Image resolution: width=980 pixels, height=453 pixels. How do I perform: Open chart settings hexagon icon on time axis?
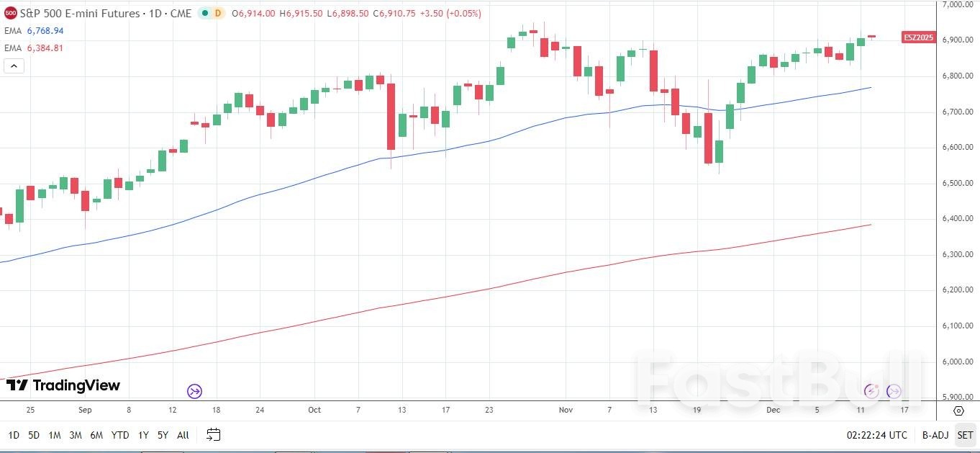pyautogui.click(x=958, y=411)
